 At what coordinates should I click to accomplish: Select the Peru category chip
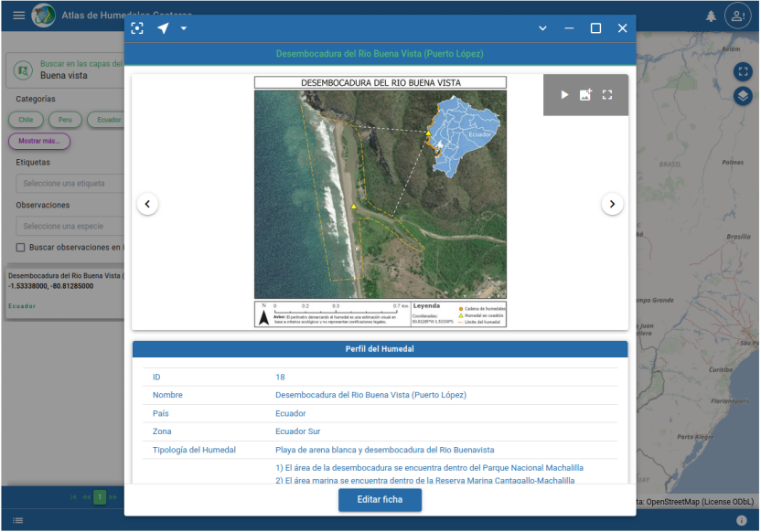[x=66, y=120]
